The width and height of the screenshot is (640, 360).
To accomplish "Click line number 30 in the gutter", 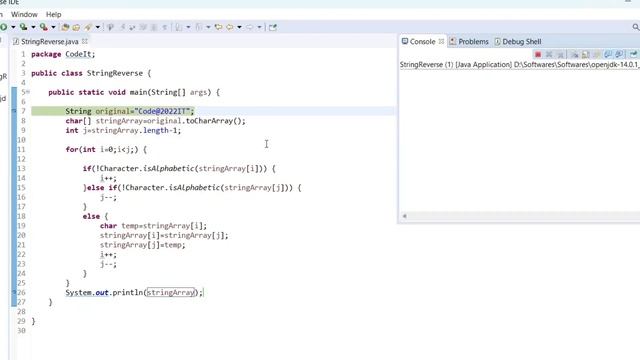I will [x=21, y=331].
